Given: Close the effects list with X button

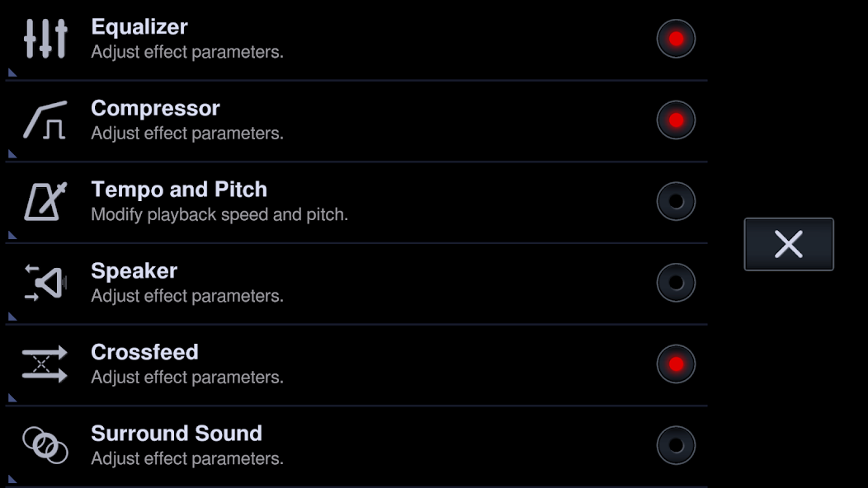Looking at the screenshot, I should (x=789, y=244).
